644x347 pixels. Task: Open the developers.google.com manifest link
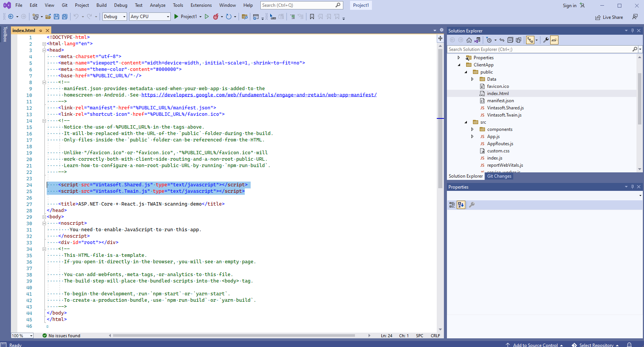click(259, 95)
